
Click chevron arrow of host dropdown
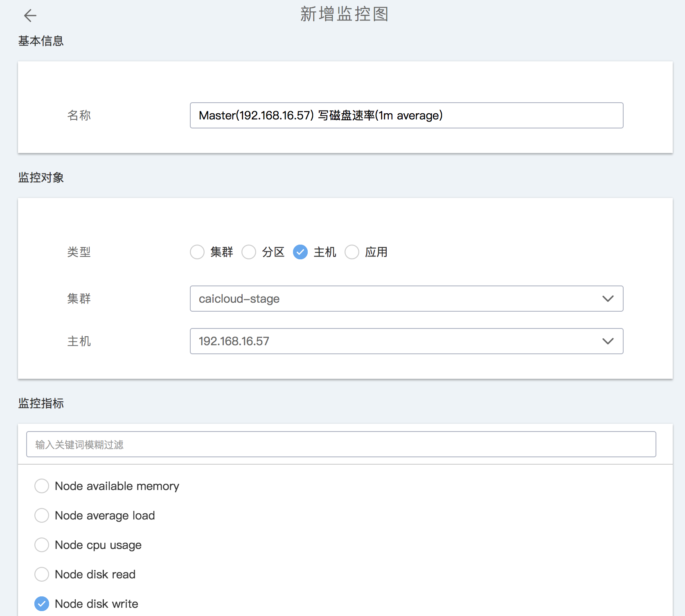pos(608,341)
